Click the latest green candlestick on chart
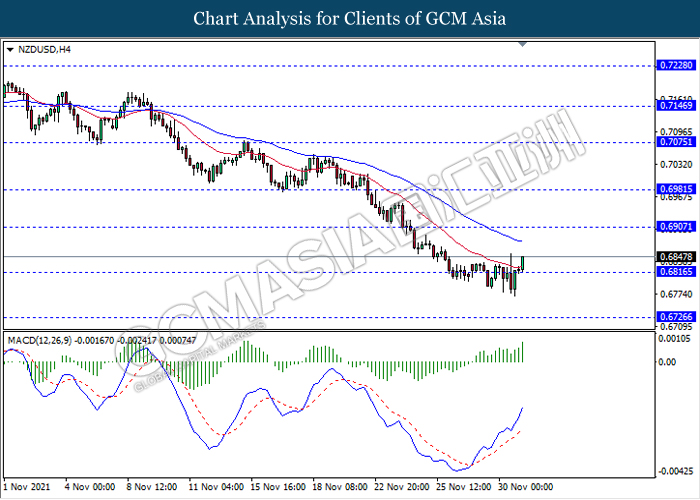This screenshot has height=500, width=700. tap(523, 264)
